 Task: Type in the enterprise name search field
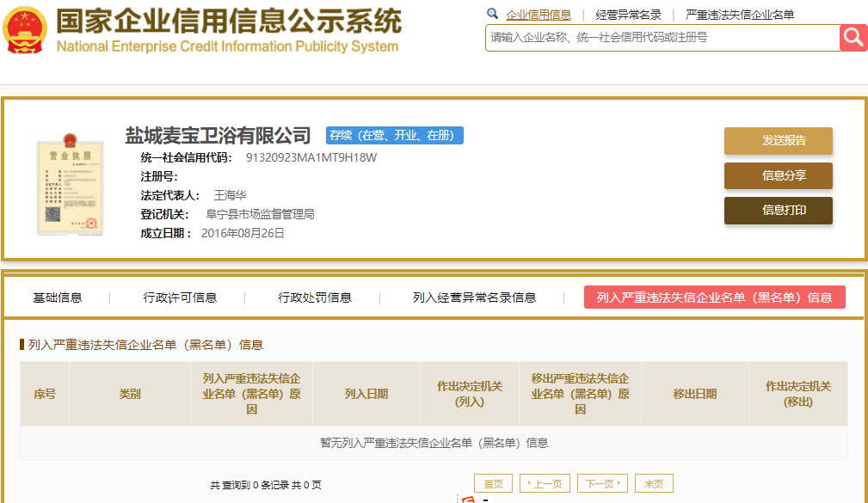[x=662, y=38]
